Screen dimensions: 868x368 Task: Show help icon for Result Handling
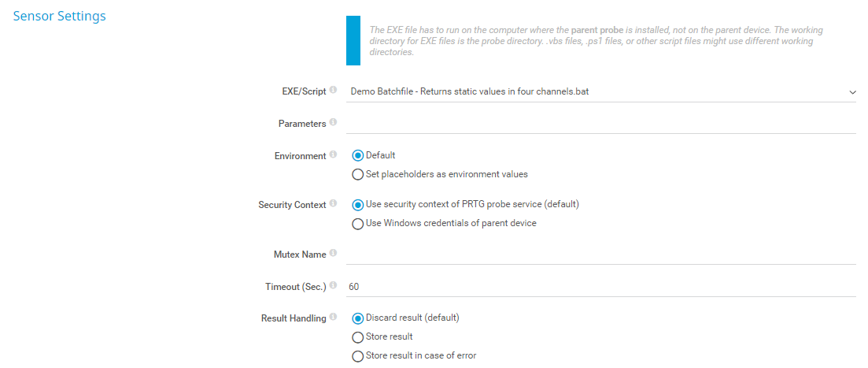pos(334,318)
